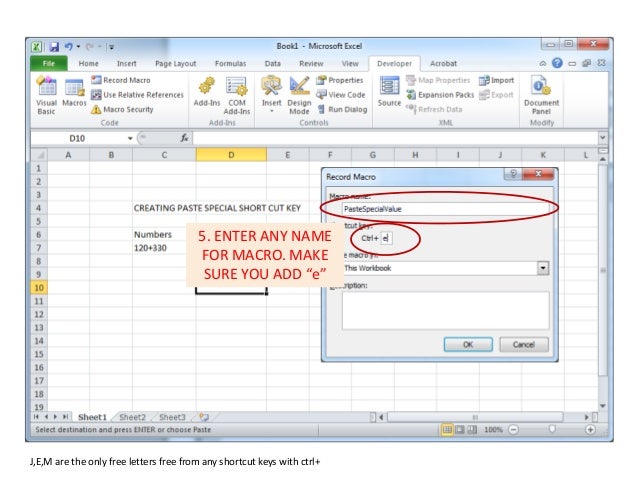Open the Add-Ins manager

tap(207, 93)
